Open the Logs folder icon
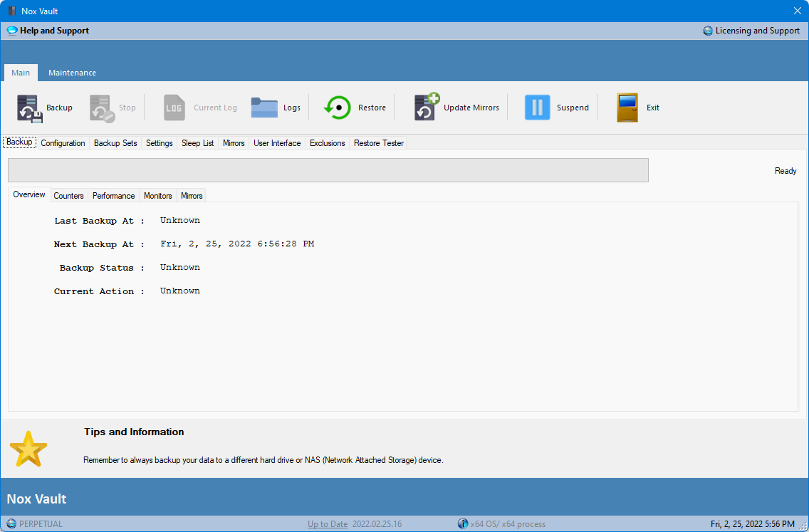Image resolution: width=809 pixels, height=532 pixels. [264, 108]
